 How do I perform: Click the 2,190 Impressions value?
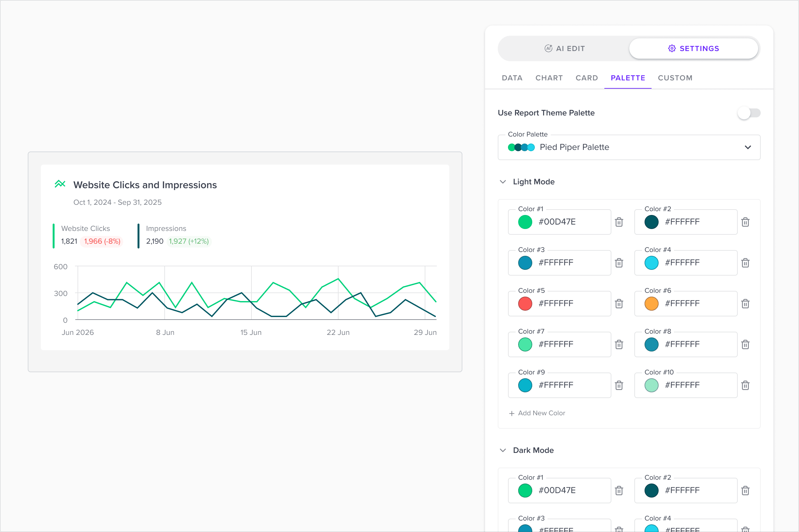click(x=155, y=241)
